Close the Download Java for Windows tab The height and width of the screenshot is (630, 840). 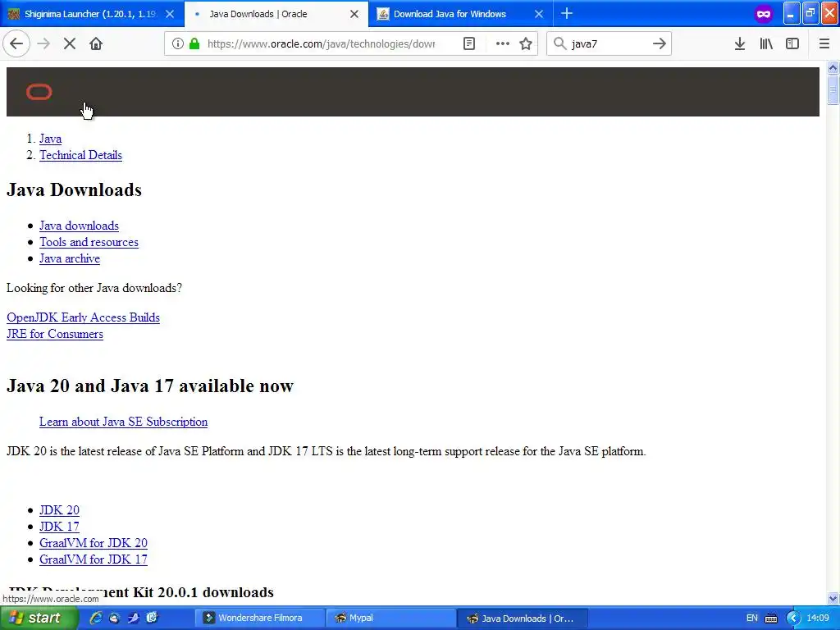[x=539, y=14]
